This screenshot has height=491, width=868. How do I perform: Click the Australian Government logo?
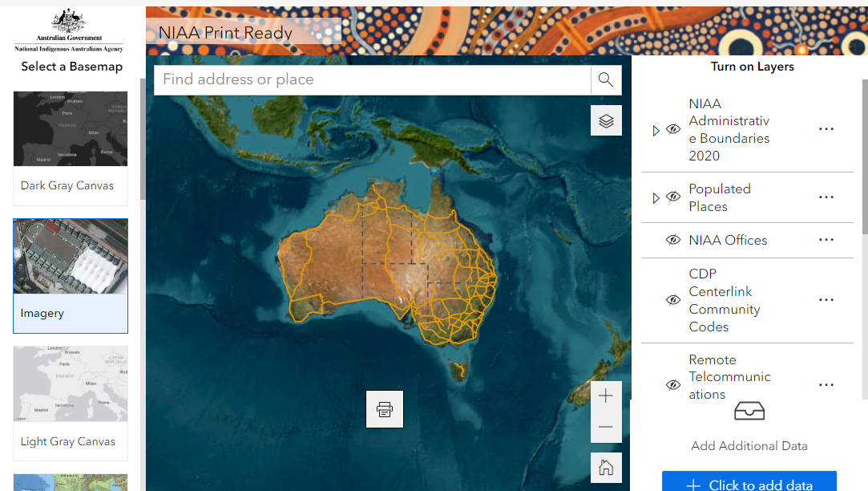(69, 30)
